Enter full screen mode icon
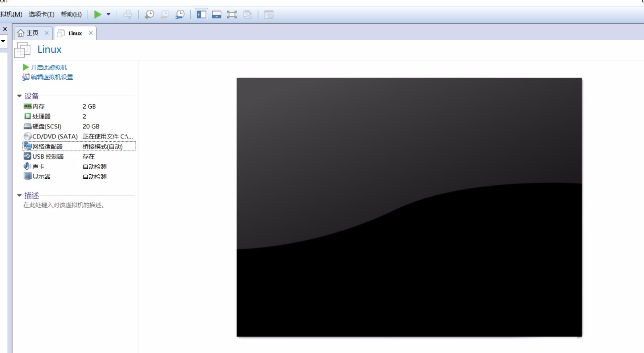The height and width of the screenshot is (353, 644). (x=232, y=14)
